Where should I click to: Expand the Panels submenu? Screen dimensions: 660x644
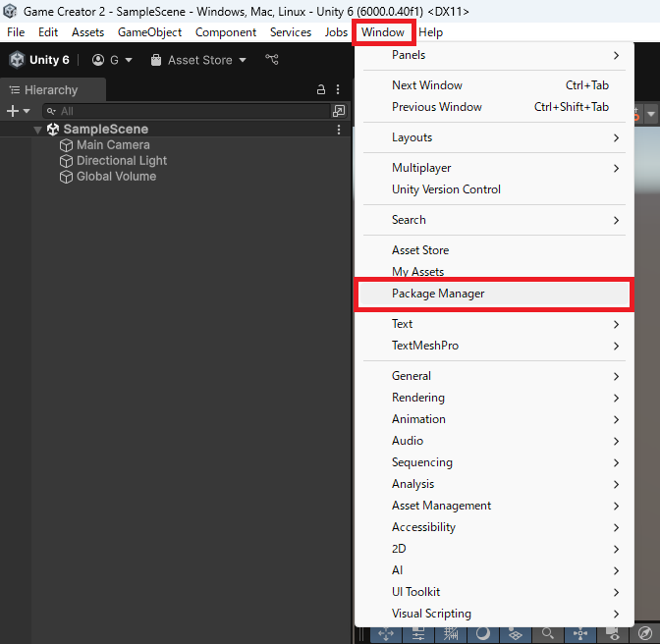click(x=494, y=55)
